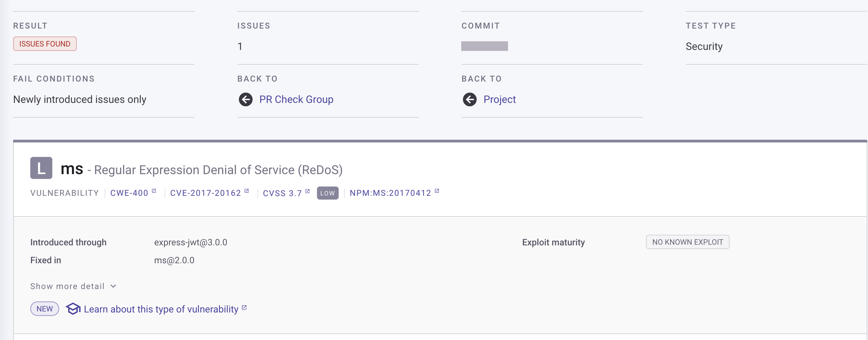Viewport: 868px width, 340px height.
Task: Click the external link icon after CVE-2017-20162
Action: (247, 191)
